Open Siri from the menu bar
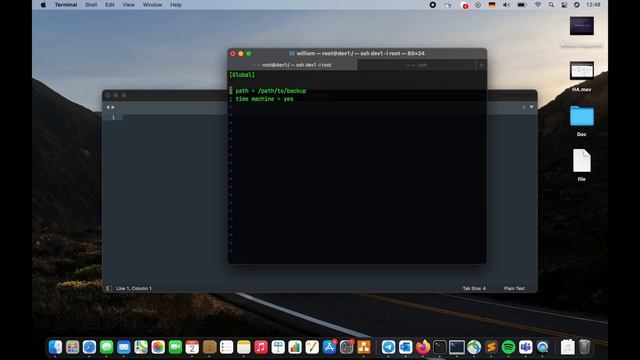Viewport: 640px width, 360px height. [x=577, y=5]
